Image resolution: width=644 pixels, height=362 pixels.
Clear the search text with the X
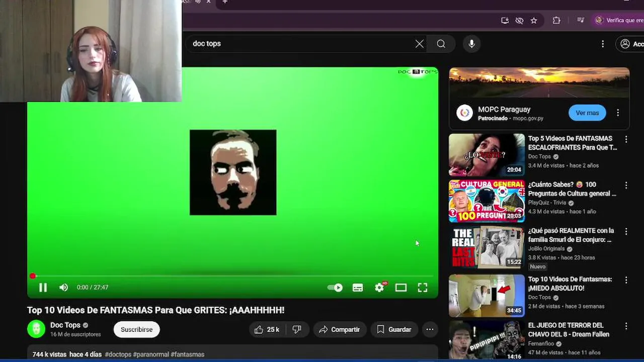click(x=420, y=44)
